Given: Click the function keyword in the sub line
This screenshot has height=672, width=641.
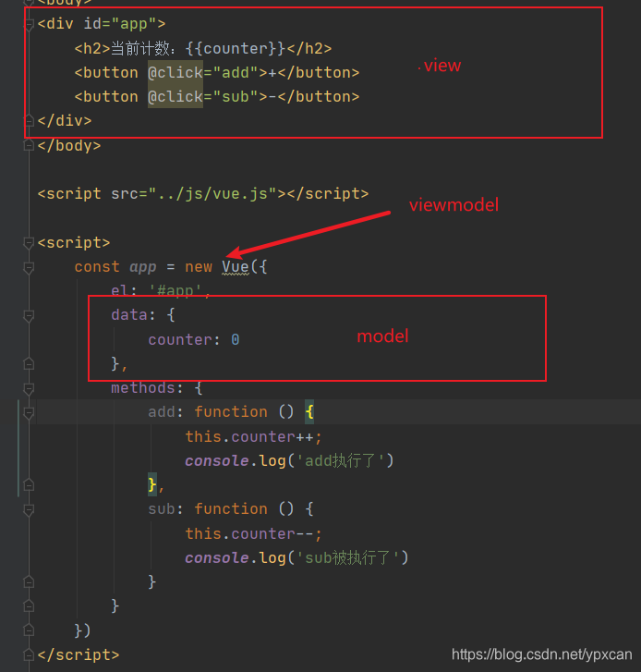Looking at the screenshot, I should click(x=231, y=509).
